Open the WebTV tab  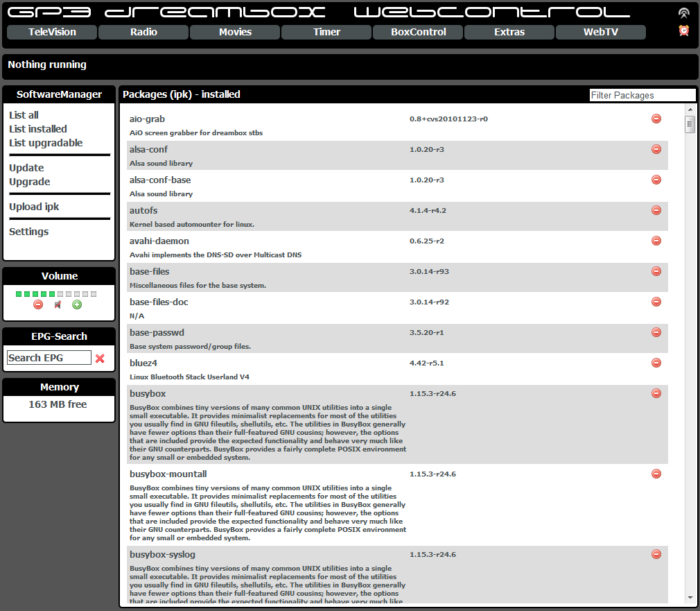[x=601, y=32]
